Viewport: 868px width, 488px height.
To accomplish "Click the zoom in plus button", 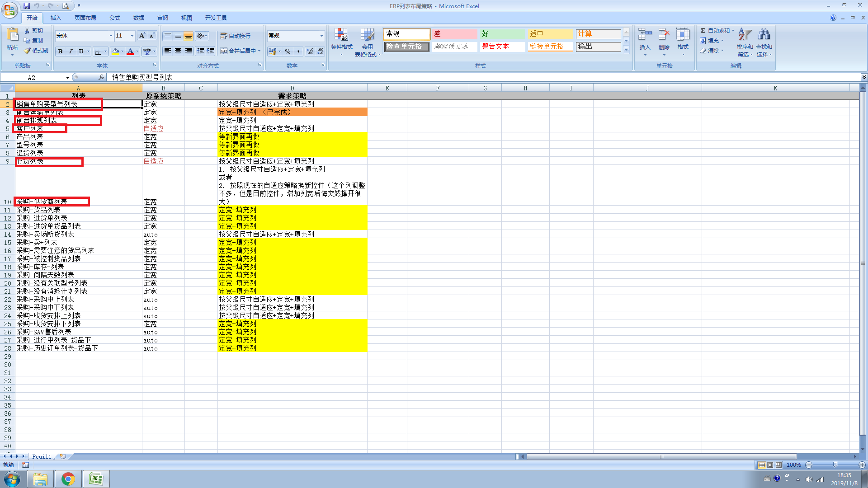I will (862, 465).
